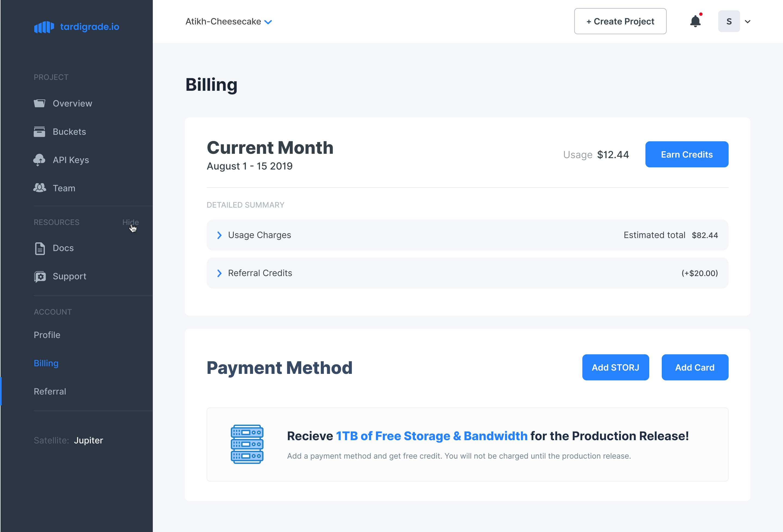Screen dimensions: 783x532
Task: Click the 1TB of Free Storage & Bandwidth text
Action: (431, 436)
